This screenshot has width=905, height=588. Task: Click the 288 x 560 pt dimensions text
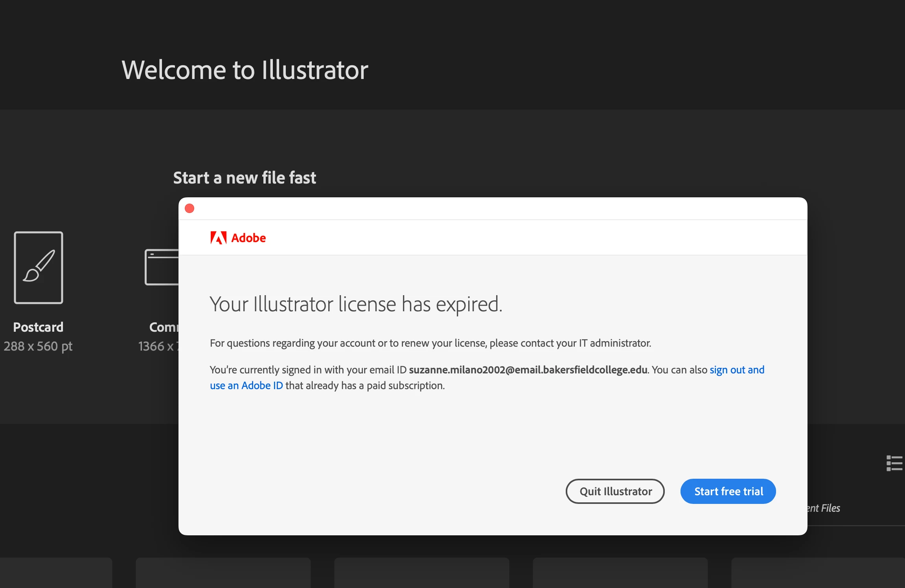38,346
